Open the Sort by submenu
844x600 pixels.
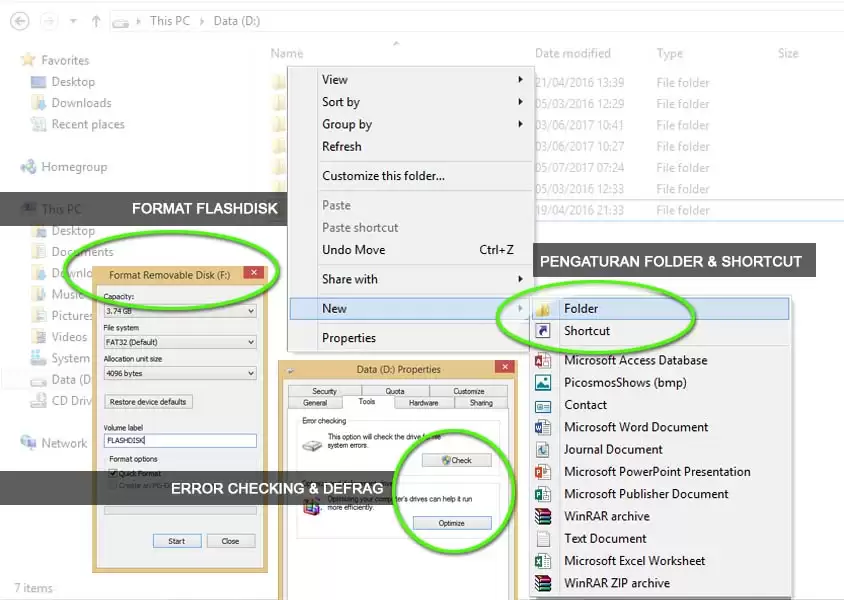412,102
